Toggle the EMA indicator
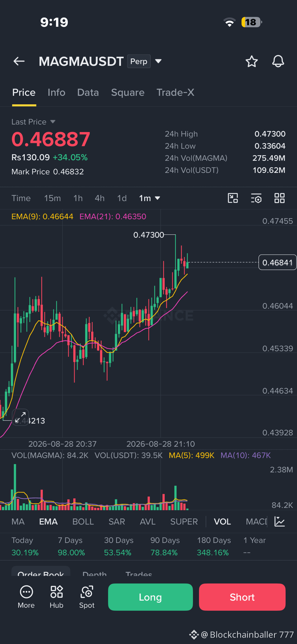The height and width of the screenshot is (644, 297). [x=48, y=522]
